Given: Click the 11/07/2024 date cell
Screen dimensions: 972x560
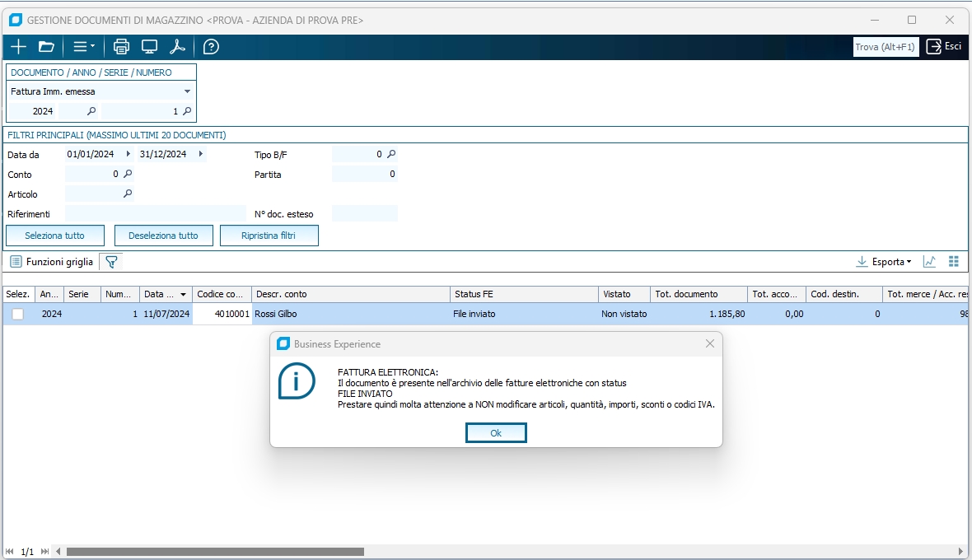Looking at the screenshot, I should [166, 314].
